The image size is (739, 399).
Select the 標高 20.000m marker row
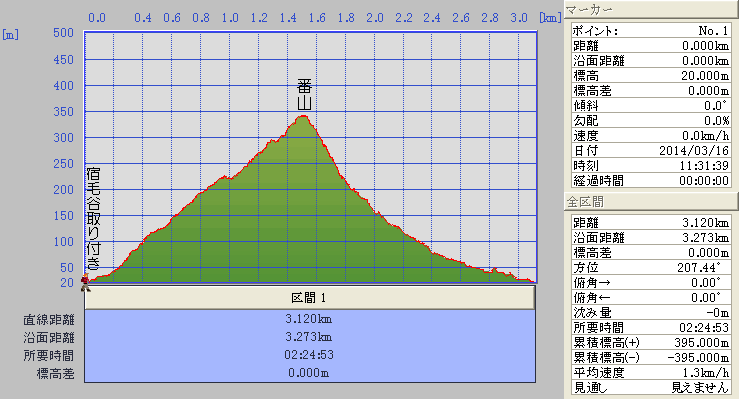(x=651, y=75)
